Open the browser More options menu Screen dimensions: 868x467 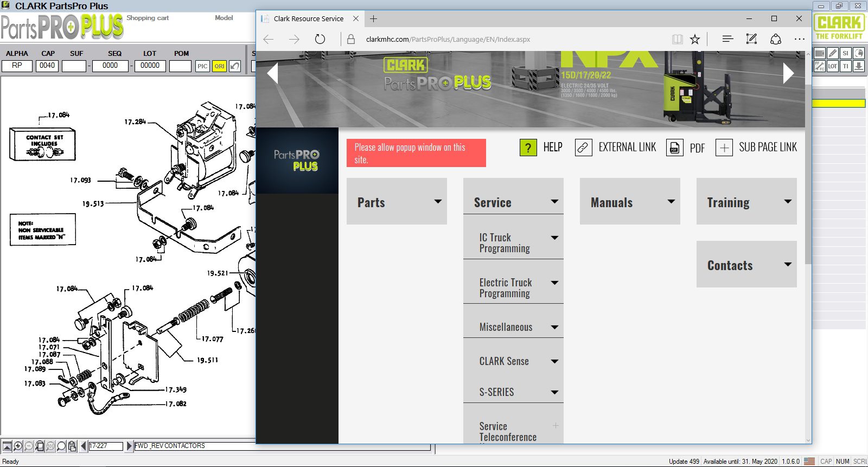[x=800, y=39]
